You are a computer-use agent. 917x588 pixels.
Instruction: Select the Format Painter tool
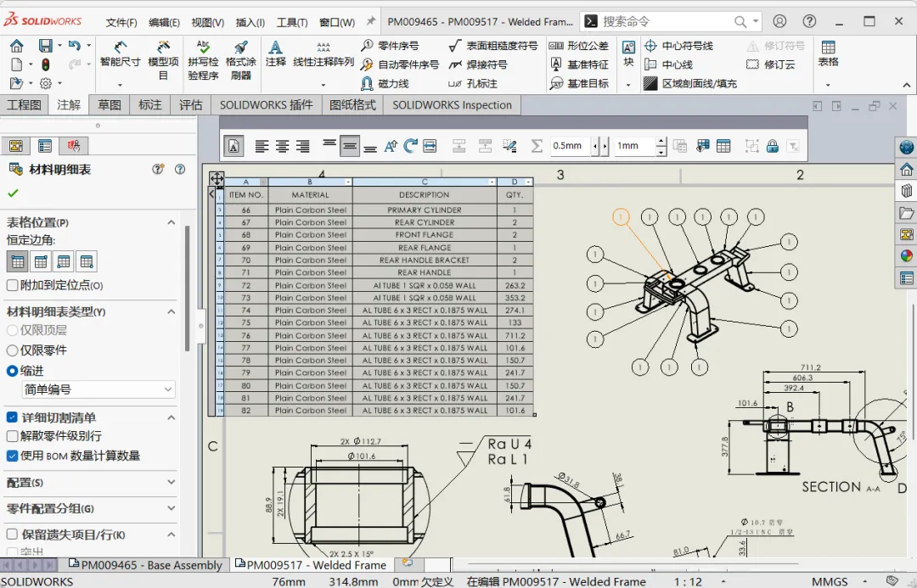click(241, 59)
